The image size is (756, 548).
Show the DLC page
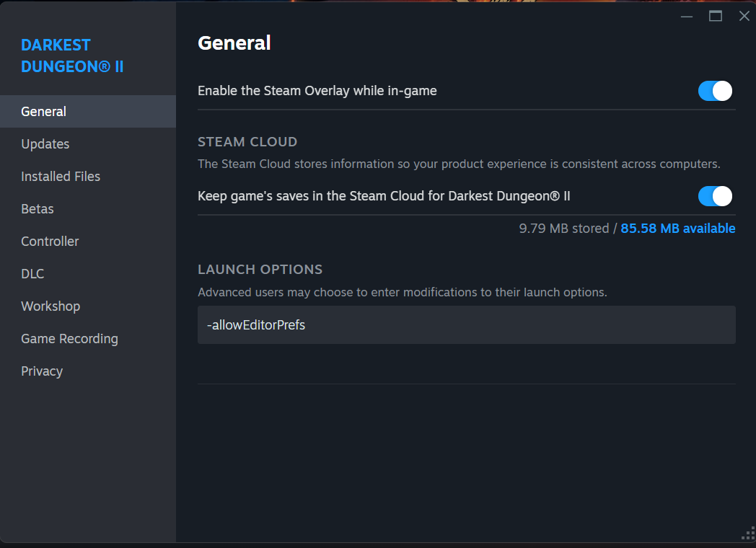pos(32,274)
